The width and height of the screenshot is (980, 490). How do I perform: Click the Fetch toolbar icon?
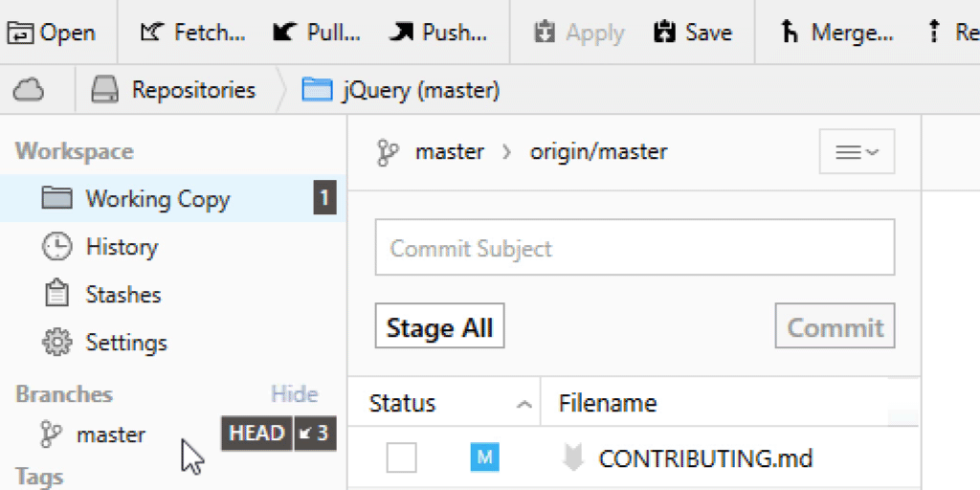[149, 33]
